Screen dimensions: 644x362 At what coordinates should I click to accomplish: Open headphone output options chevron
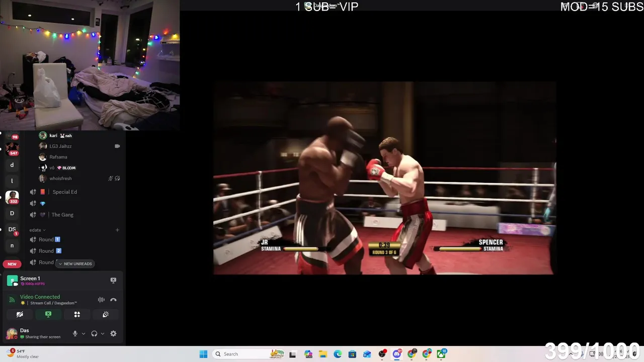(103, 333)
